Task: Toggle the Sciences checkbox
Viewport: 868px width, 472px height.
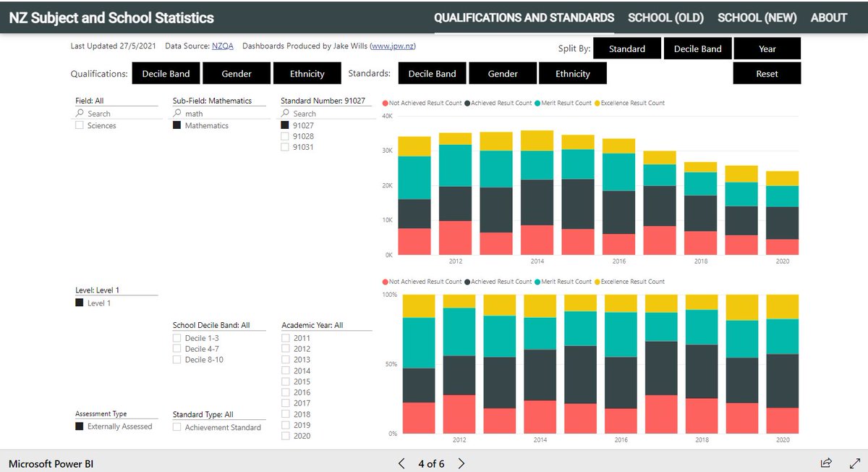Action: pyautogui.click(x=80, y=125)
